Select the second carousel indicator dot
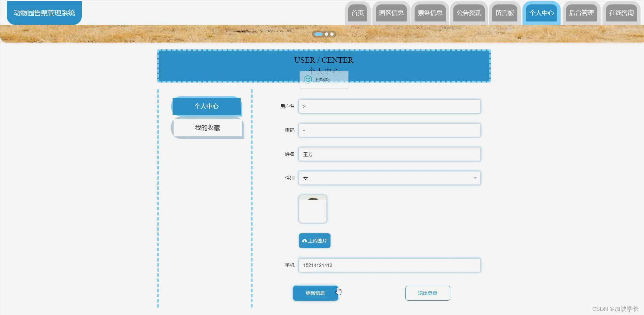The width and height of the screenshot is (644, 315). (327, 34)
